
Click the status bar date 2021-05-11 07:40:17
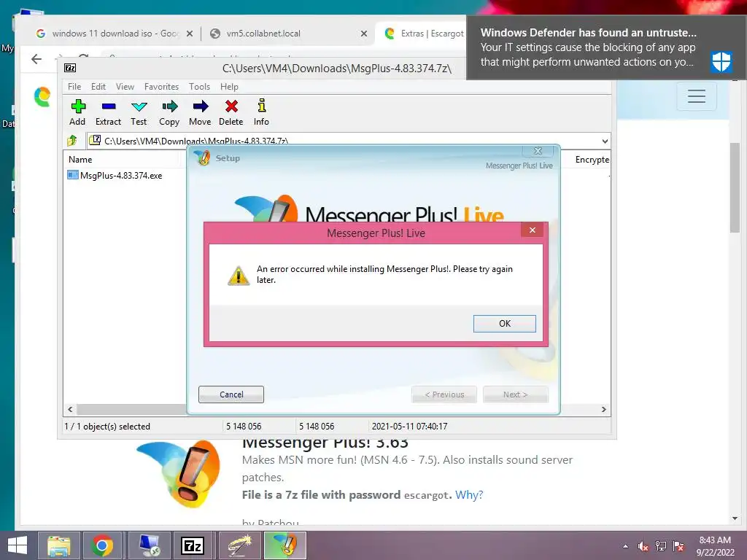point(410,426)
